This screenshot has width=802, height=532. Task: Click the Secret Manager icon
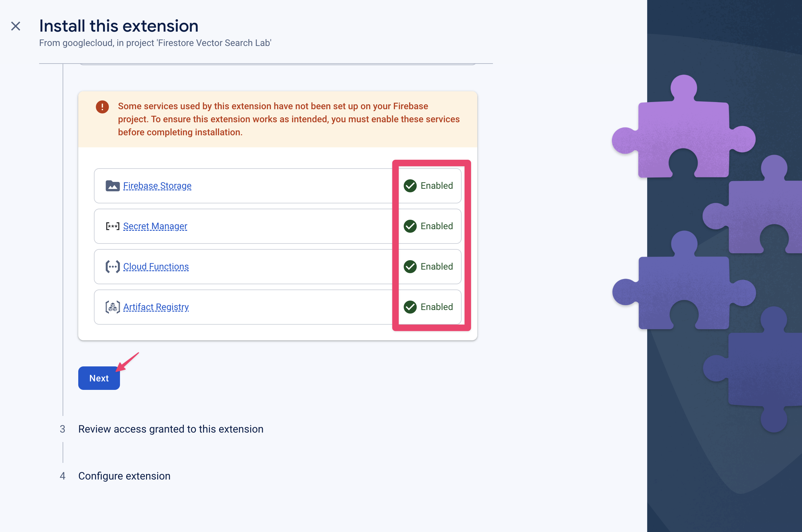[112, 226]
